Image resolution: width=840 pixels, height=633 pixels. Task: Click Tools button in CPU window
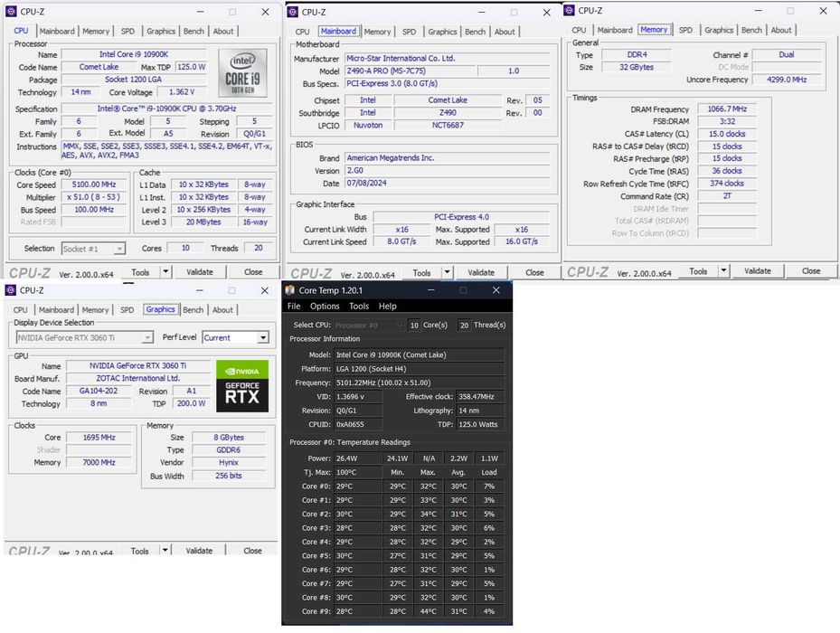click(x=140, y=272)
